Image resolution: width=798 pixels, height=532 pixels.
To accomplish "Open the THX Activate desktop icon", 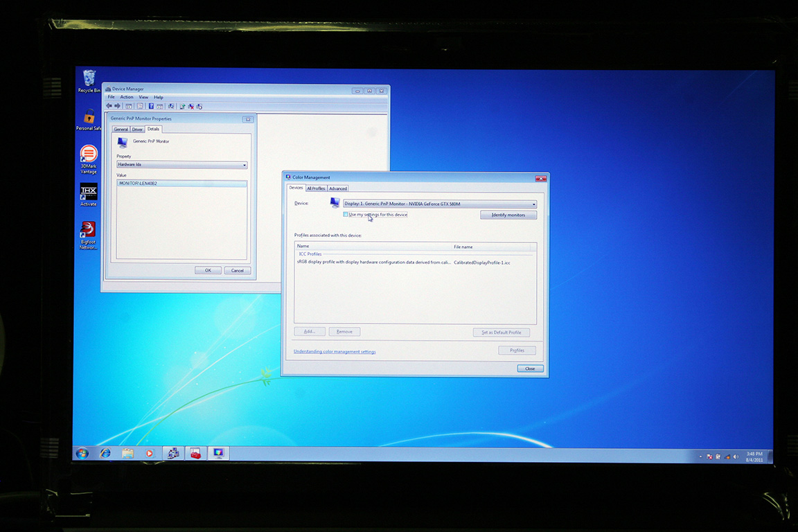I will tap(89, 195).
